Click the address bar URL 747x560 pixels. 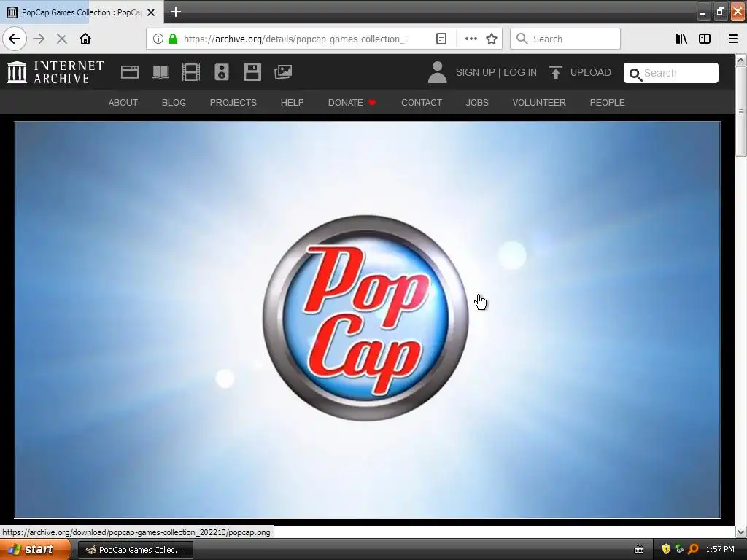(x=296, y=39)
